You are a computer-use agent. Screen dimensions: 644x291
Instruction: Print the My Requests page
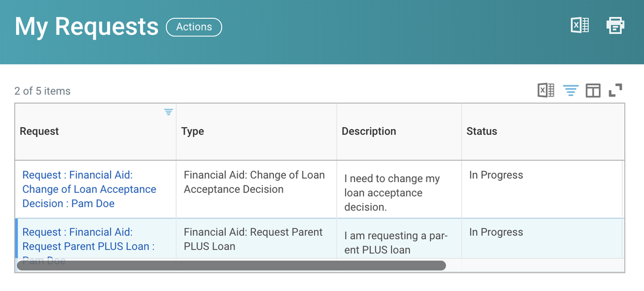616,26
